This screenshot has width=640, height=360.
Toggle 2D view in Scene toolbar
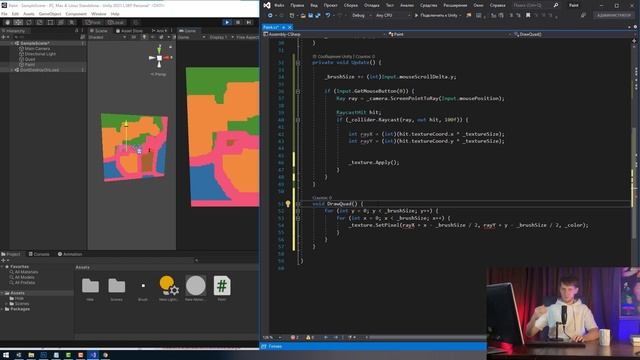(133, 37)
